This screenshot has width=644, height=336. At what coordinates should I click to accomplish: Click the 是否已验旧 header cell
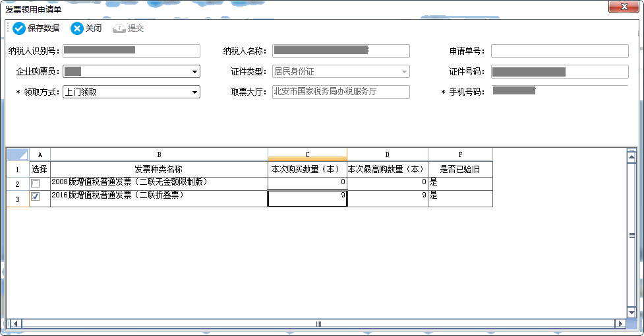pyautogui.click(x=460, y=170)
